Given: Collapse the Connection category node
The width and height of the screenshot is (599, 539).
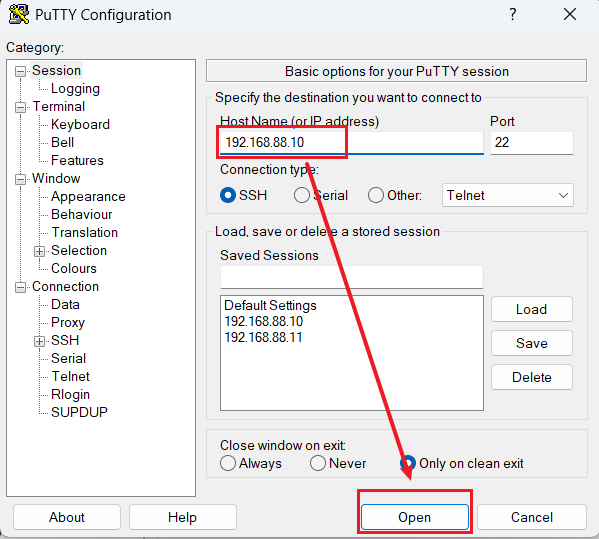Looking at the screenshot, I should click(20, 287).
